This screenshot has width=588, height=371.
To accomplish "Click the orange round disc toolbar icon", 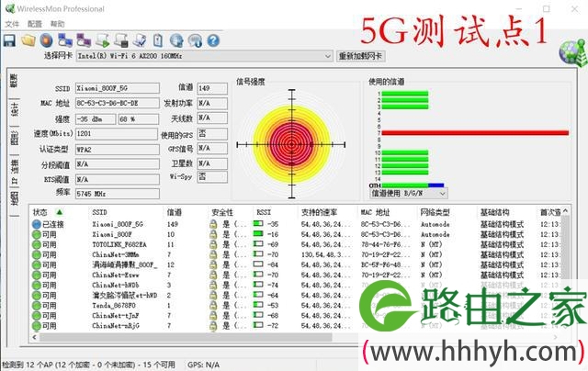I will (47, 40).
